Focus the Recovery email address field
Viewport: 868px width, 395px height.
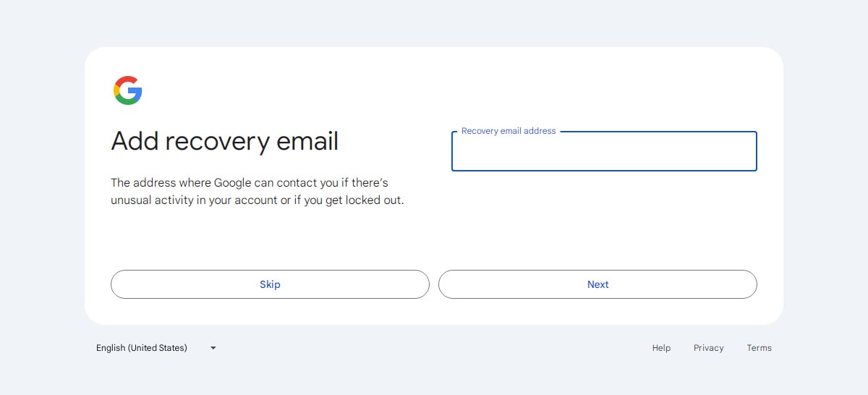[x=604, y=151]
